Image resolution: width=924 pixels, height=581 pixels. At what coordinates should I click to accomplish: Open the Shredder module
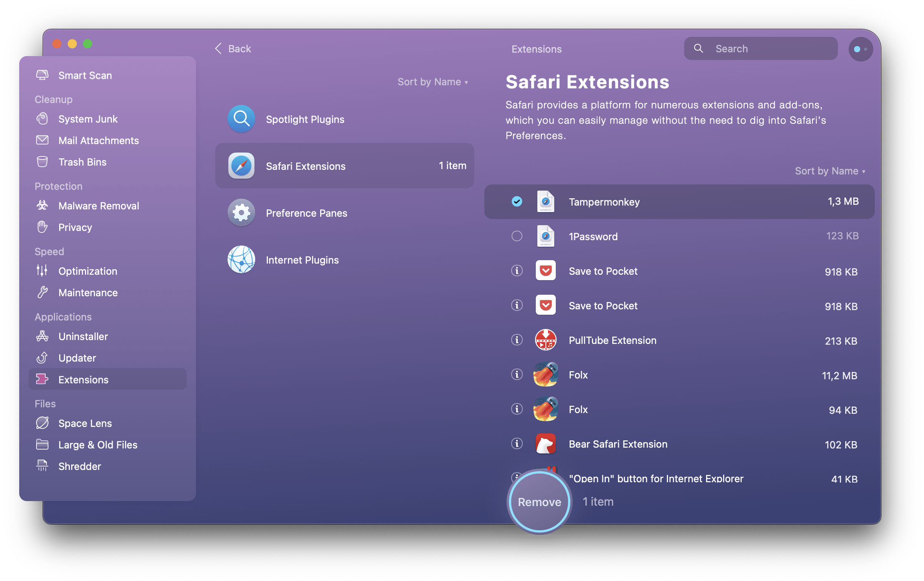pos(80,466)
